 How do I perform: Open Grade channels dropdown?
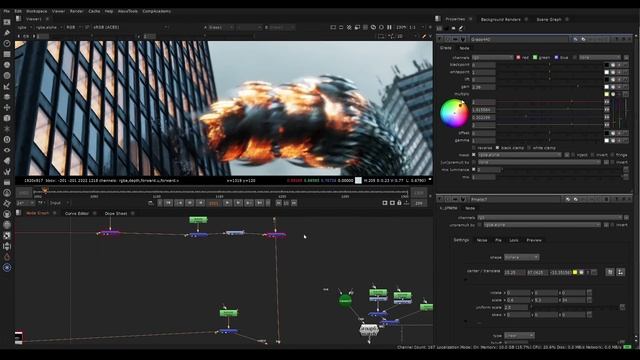click(492, 58)
